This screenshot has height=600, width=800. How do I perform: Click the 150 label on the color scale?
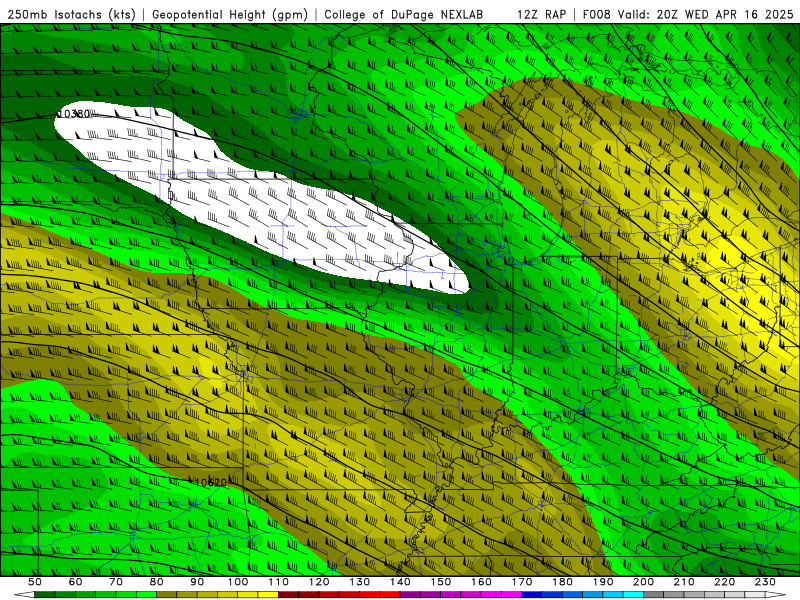point(441,582)
